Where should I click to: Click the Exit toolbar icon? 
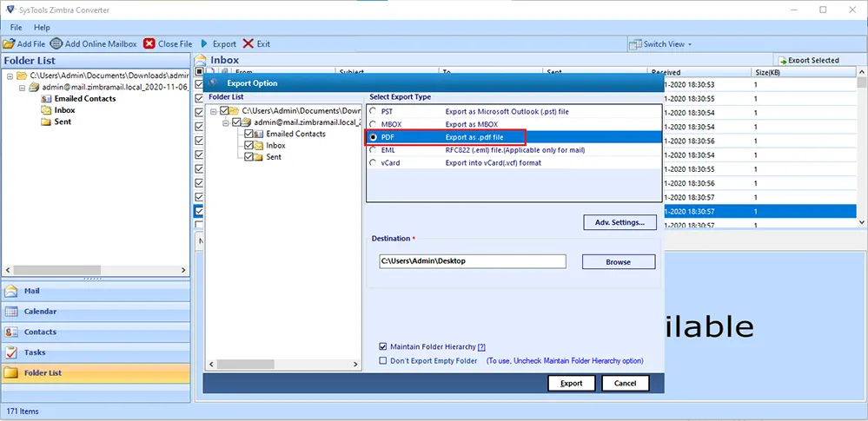(248, 43)
